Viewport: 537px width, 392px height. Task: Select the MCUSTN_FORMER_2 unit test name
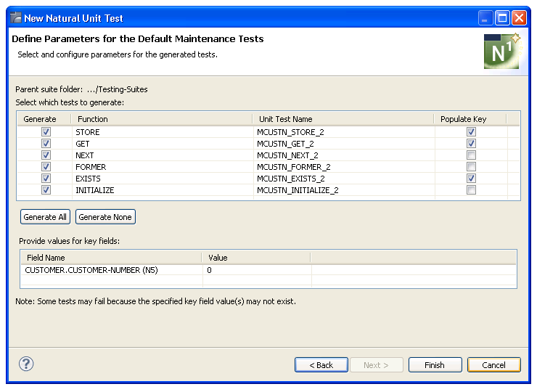coord(294,167)
